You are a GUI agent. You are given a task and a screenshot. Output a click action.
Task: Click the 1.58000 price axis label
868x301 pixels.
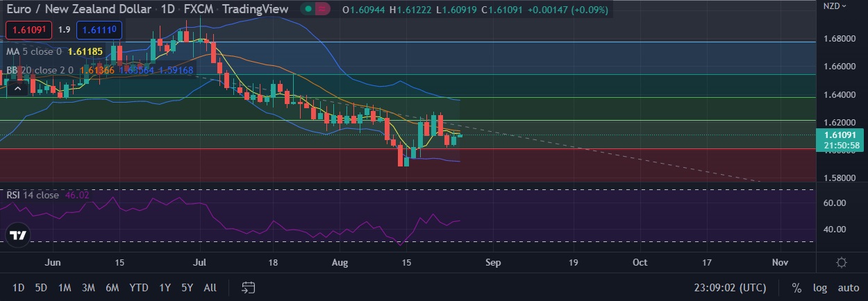coord(839,178)
